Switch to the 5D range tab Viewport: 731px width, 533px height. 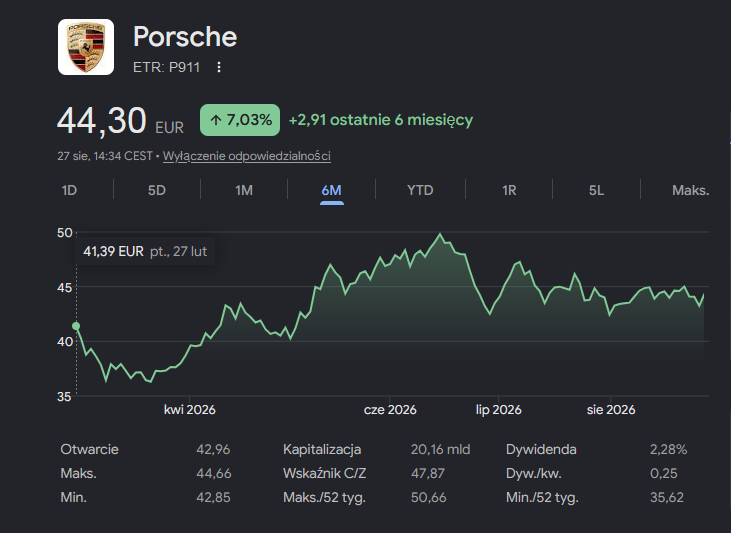click(x=157, y=190)
